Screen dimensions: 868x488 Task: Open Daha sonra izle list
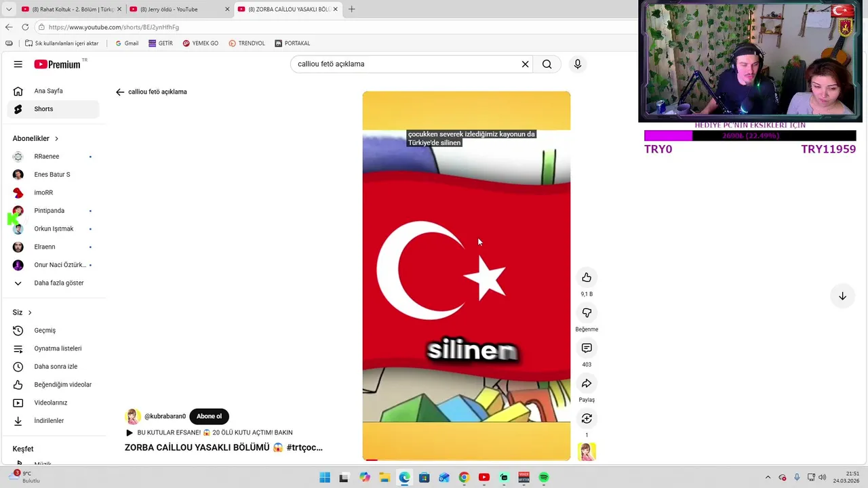(53, 367)
